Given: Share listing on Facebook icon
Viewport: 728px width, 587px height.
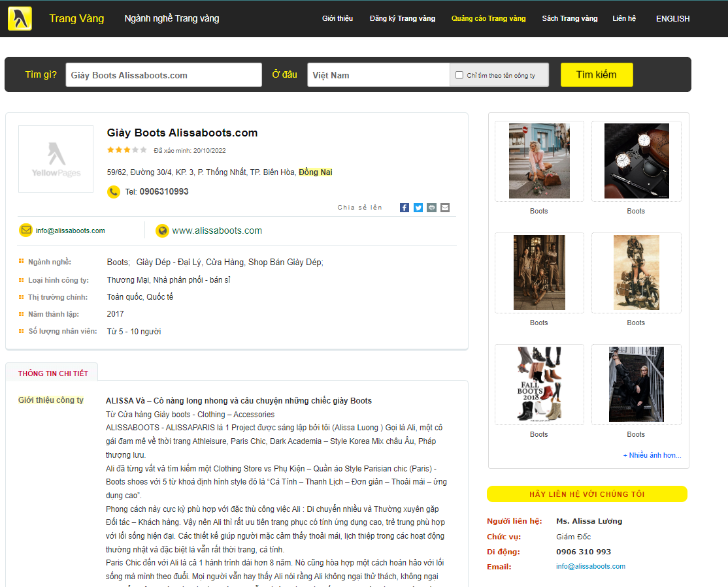Looking at the screenshot, I should pyautogui.click(x=405, y=208).
